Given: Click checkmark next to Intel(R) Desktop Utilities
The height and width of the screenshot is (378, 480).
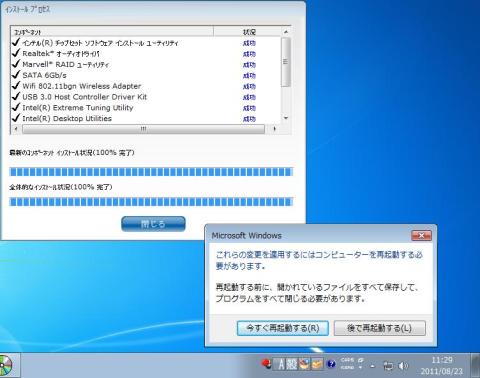Looking at the screenshot, I should 16,118.
